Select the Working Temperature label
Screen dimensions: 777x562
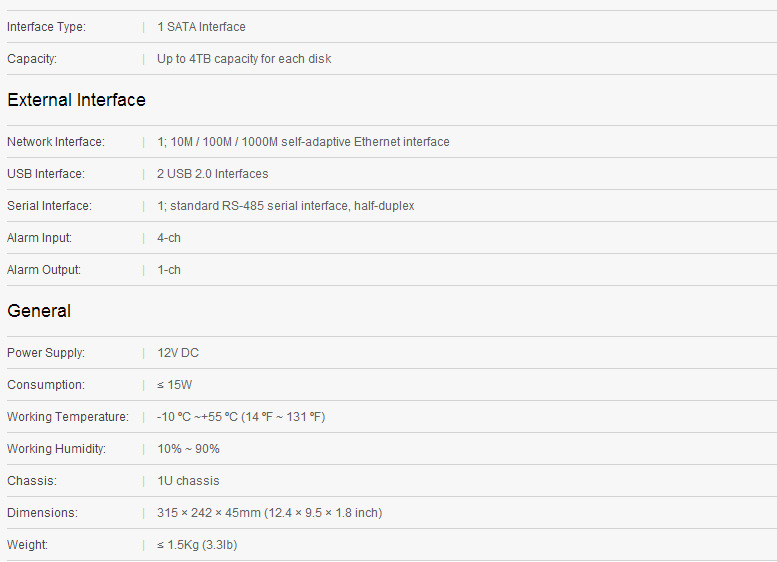67,417
